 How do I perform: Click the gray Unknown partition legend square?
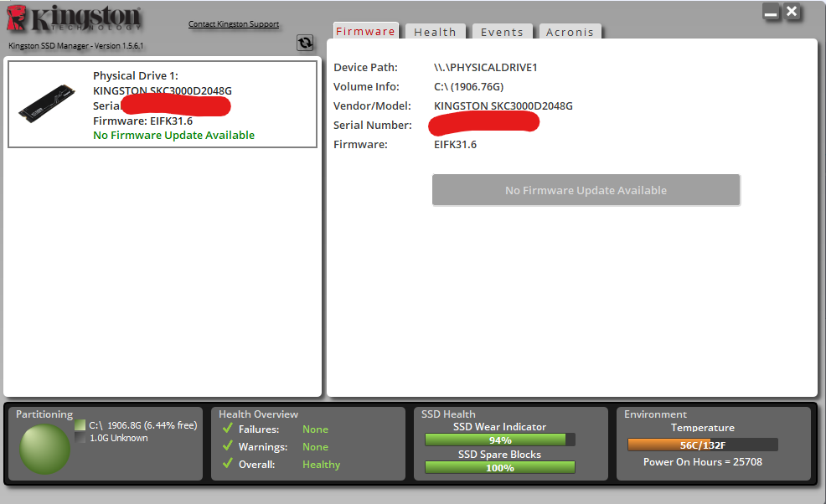pos(80,438)
